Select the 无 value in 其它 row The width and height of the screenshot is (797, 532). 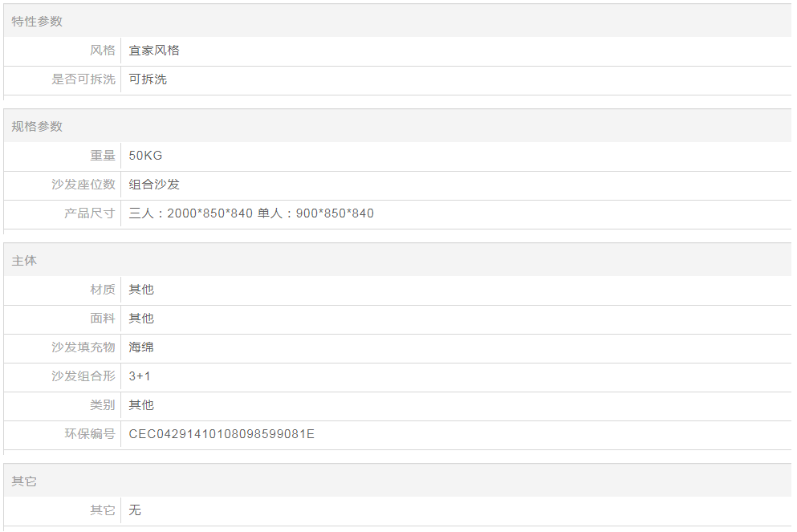[x=135, y=510]
